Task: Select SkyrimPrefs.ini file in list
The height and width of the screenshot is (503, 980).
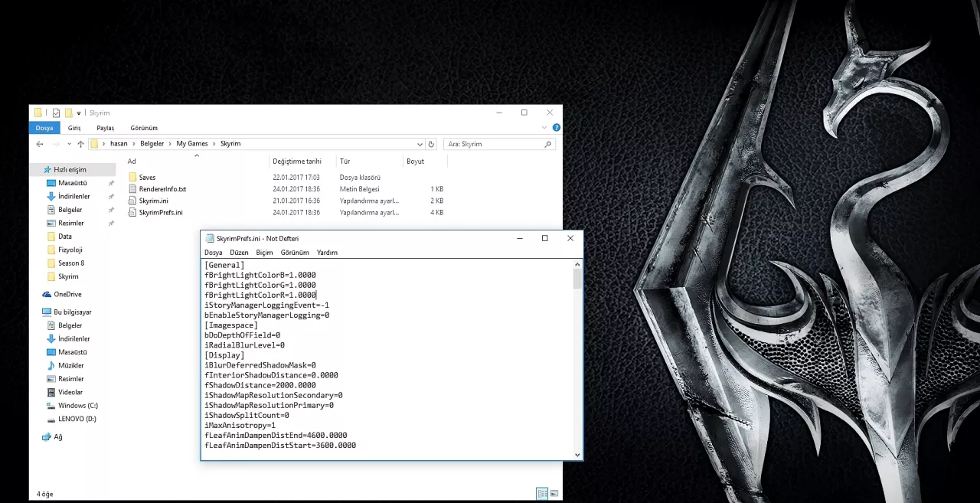Action: (x=161, y=212)
